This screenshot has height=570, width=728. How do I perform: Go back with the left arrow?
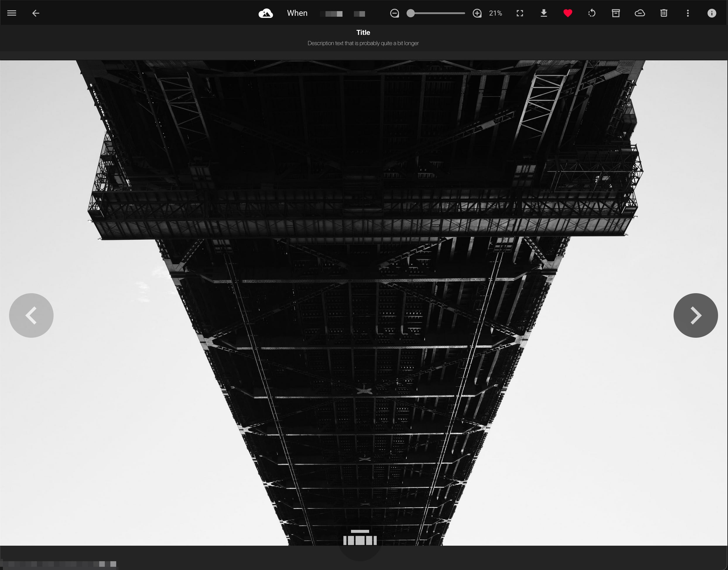coord(36,13)
